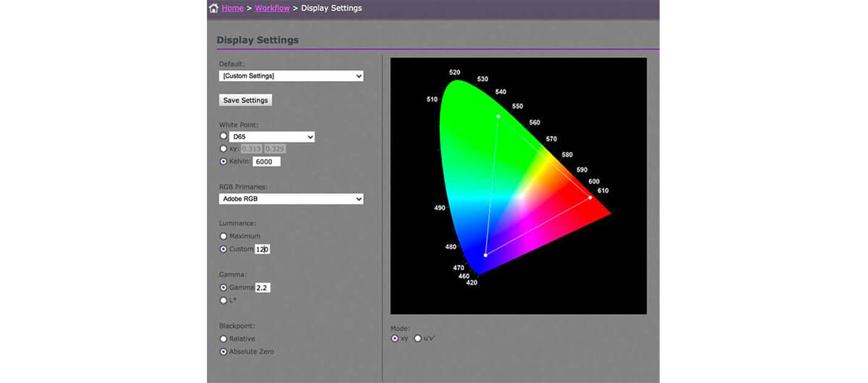Select the Gamma radio button
Viewport: 868px width, 383px height.
(223, 287)
